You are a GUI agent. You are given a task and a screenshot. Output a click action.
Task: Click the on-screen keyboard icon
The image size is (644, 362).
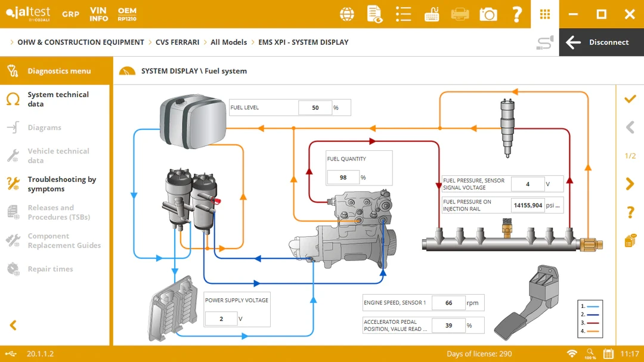pyautogui.click(x=432, y=14)
